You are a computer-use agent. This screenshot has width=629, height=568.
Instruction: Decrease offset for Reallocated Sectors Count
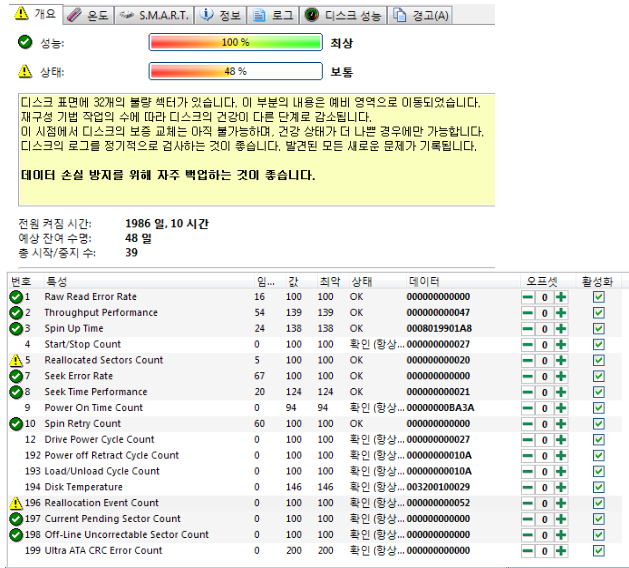pos(528,361)
